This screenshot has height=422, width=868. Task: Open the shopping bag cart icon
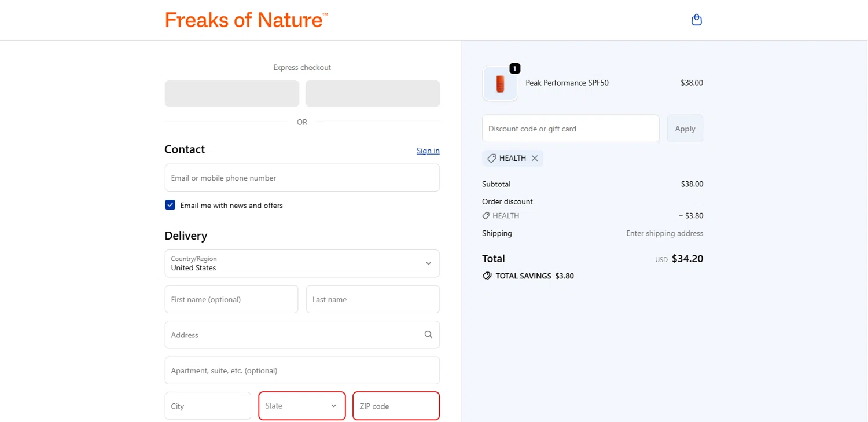click(697, 20)
